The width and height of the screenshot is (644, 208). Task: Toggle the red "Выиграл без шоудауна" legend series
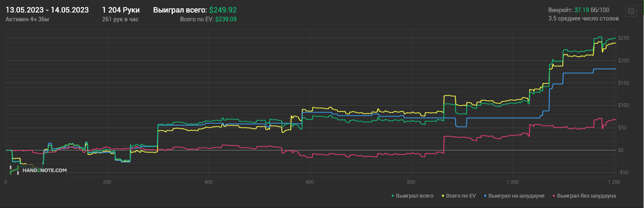tap(584, 195)
